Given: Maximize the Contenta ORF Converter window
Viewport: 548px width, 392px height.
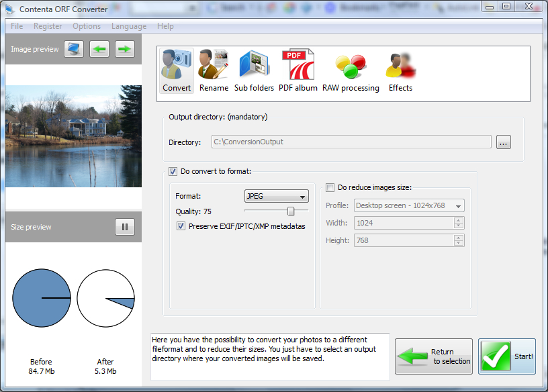Looking at the screenshot, I should point(506,6).
